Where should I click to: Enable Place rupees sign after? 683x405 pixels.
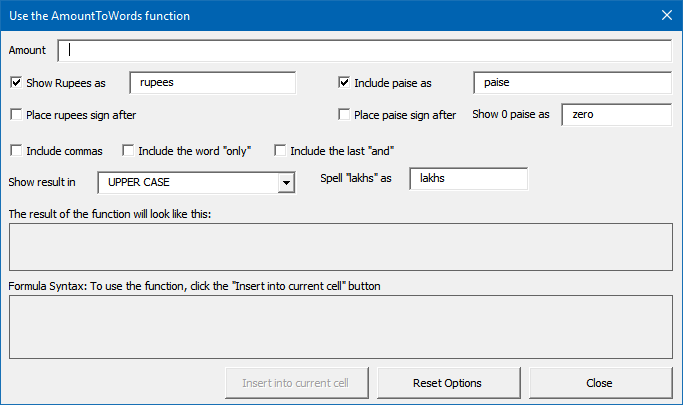(16, 115)
